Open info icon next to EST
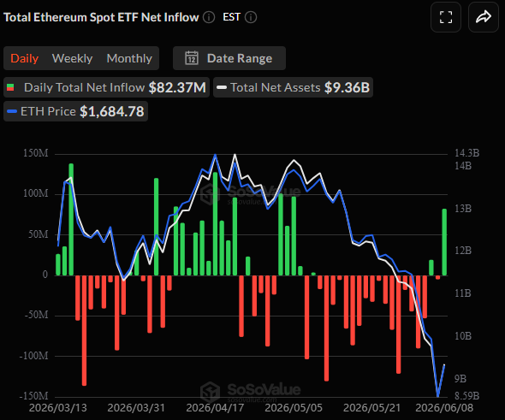The height and width of the screenshot is (420, 505). pyautogui.click(x=251, y=17)
